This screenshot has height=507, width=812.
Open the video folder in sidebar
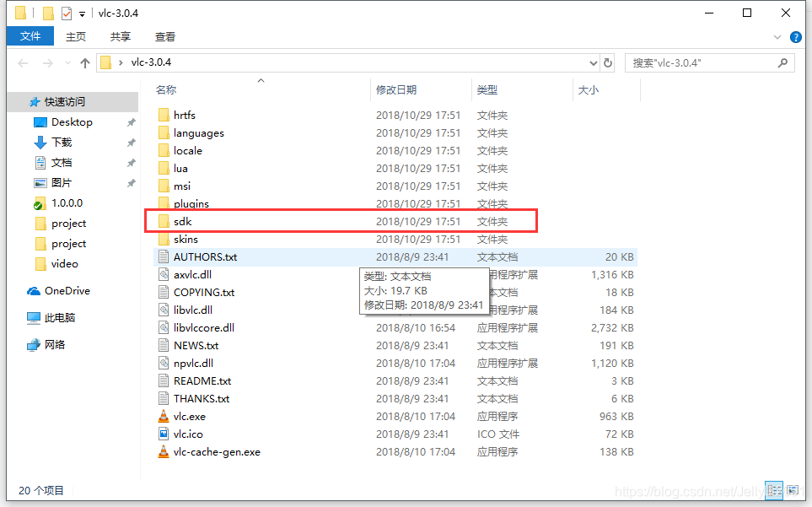[64, 263]
